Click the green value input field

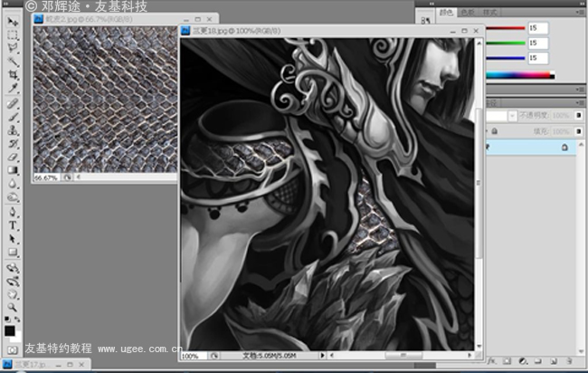(538, 43)
